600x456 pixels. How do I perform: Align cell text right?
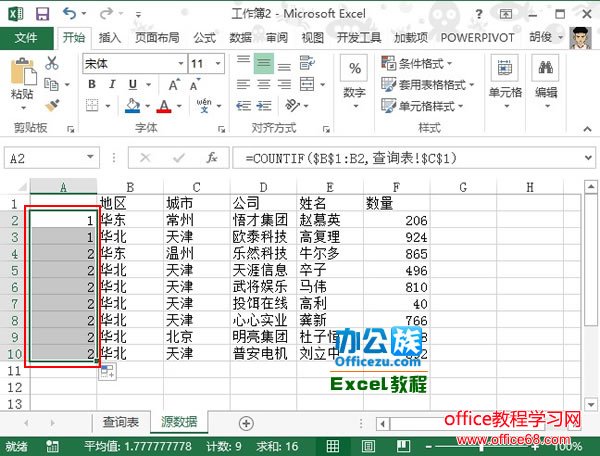pyautogui.click(x=284, y=84)
